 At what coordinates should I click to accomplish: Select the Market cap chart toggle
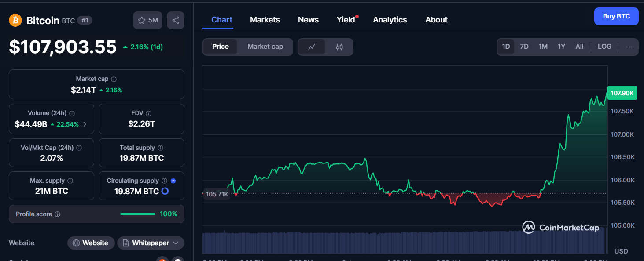(x=265, y=47)
